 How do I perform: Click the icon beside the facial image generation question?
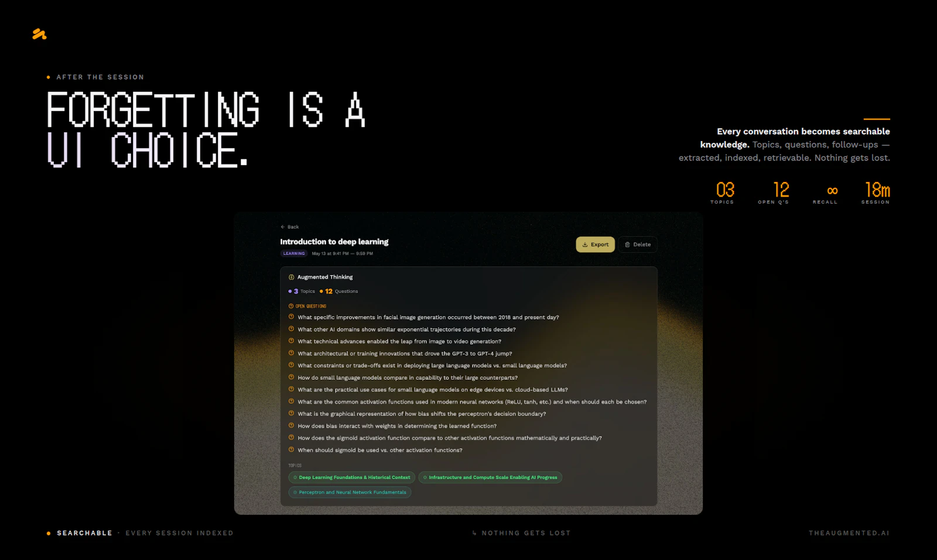pos(291,317)
